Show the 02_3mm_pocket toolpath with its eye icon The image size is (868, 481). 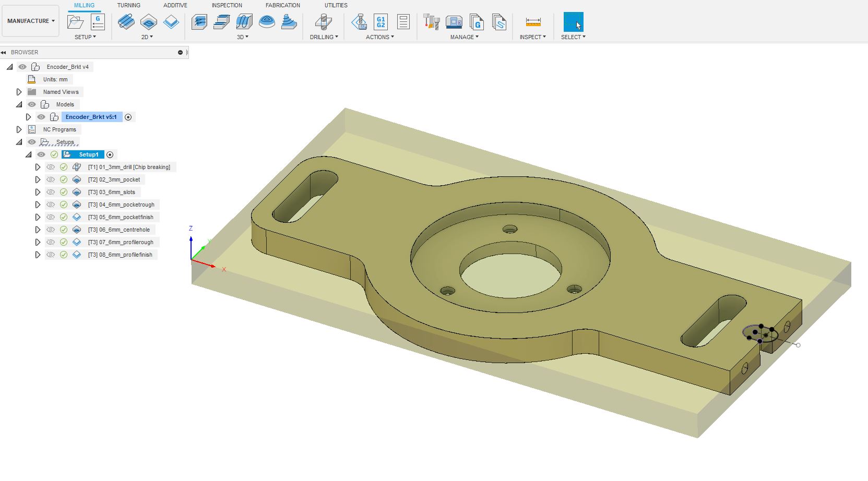point(51,179)
